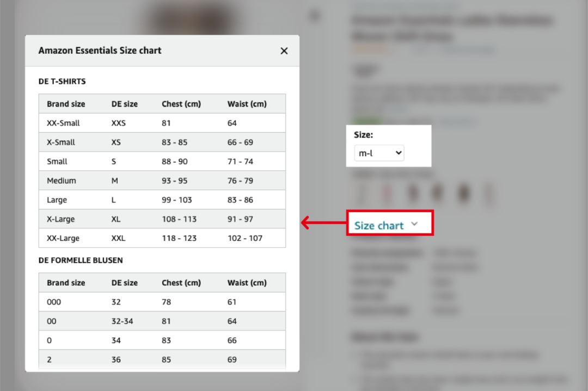Click waist value 76 - 79

(240, 181)
